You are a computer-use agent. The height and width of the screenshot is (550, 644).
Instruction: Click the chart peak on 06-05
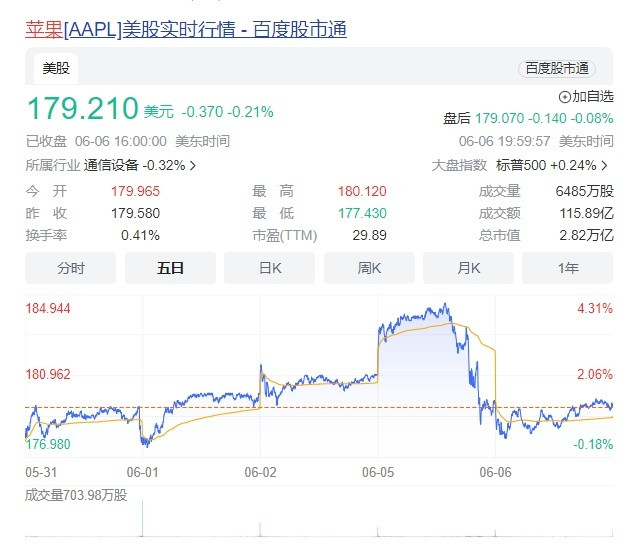tap(446, 304)
